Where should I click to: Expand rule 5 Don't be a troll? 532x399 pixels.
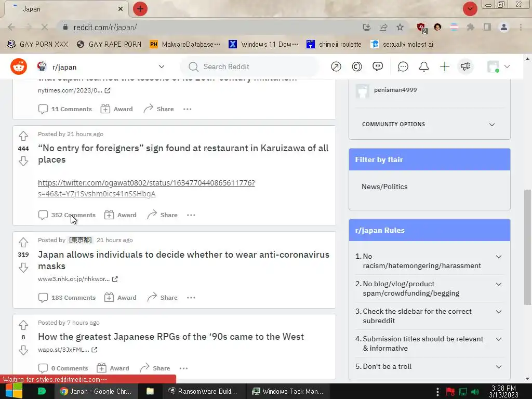coord(429,366)
